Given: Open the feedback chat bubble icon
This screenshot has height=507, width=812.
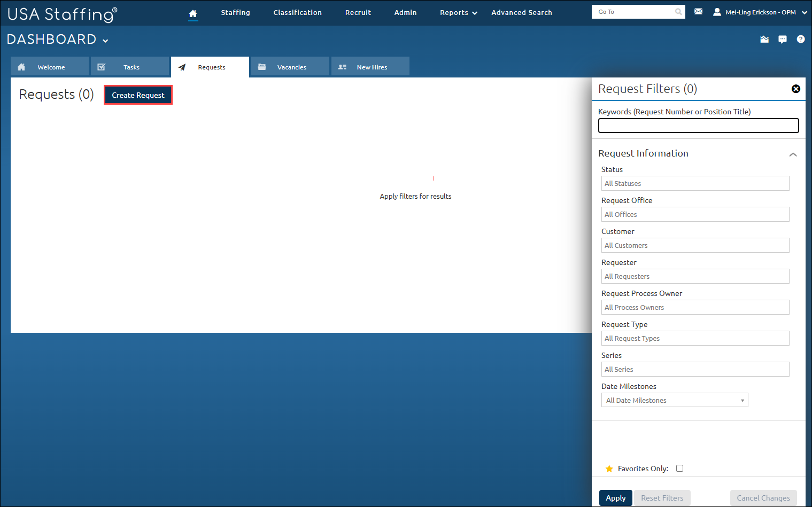Looking at the screenshot, I should [783, 39].
